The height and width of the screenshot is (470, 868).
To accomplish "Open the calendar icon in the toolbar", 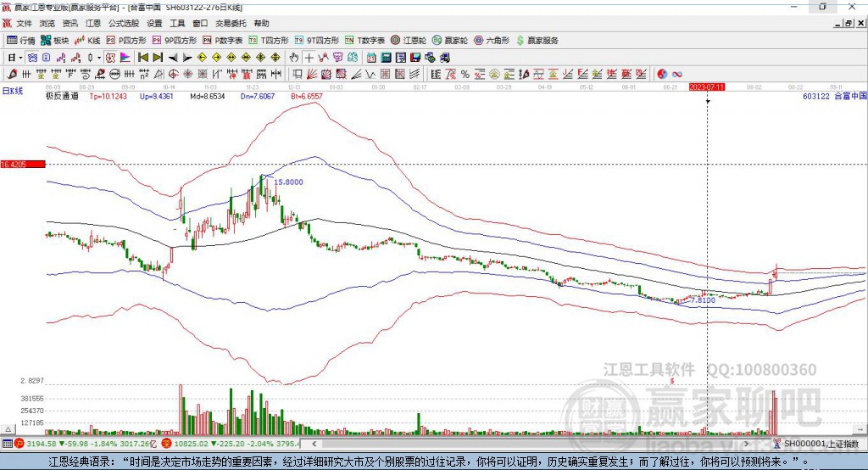I will pos(371,58).
